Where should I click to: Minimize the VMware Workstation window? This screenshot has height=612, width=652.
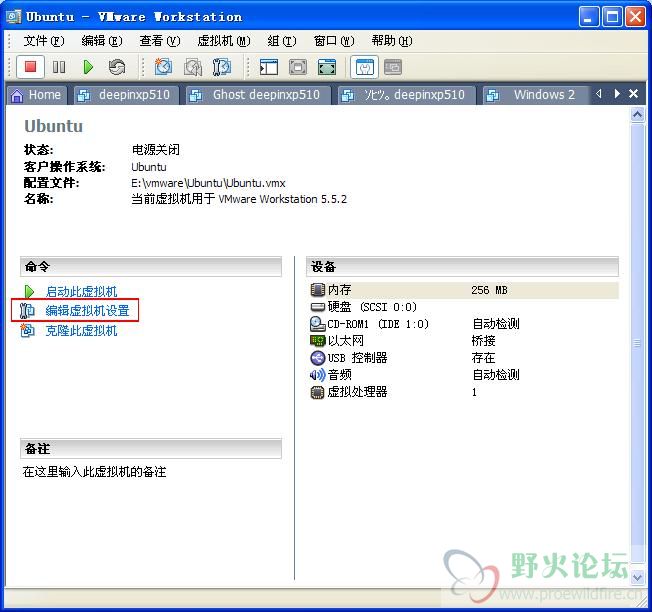[x=588, y=17]
